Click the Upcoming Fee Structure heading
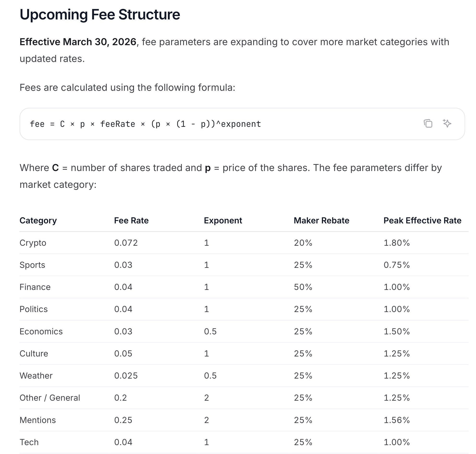The image size is (476, 454). pyautogui.click(x=100, y=14)
